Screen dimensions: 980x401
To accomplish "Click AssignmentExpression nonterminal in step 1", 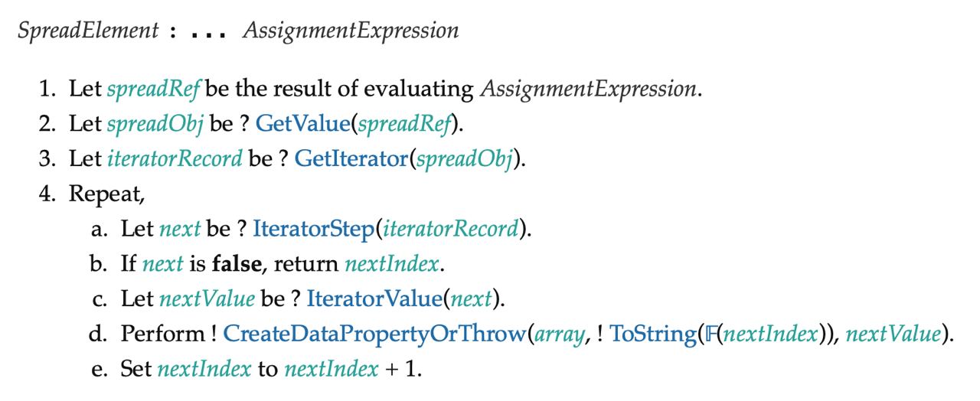I will point(588,88).
